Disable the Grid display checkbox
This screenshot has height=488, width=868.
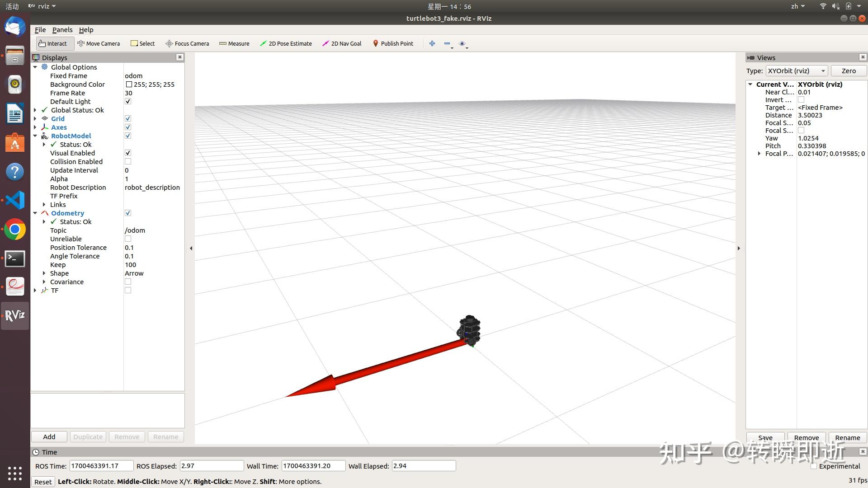point(128,118)
